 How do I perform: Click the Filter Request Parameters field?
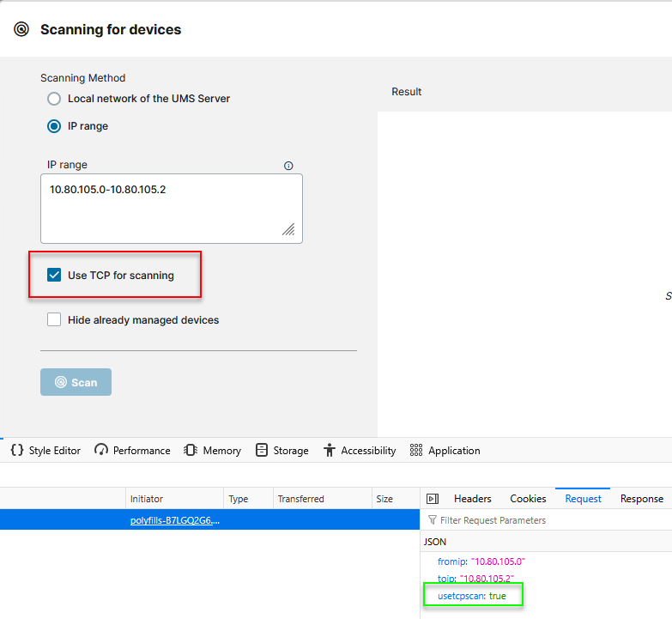tap(546, 520)
